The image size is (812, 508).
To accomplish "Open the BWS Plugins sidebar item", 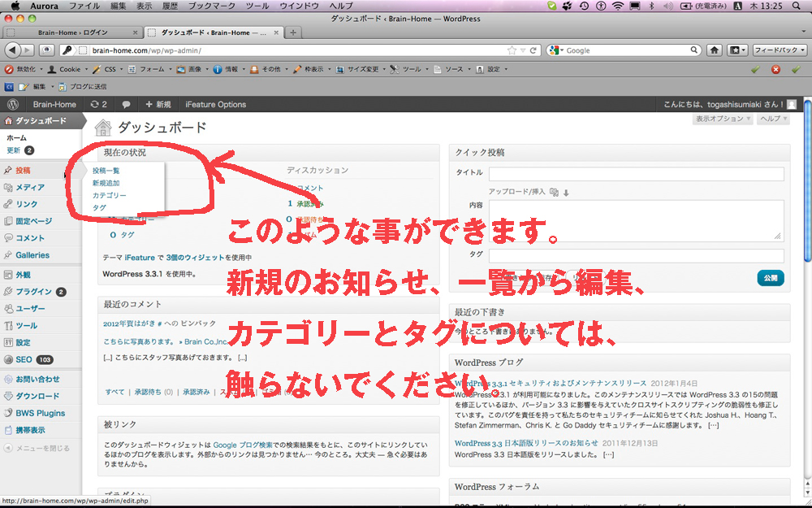I will (41, 413).
